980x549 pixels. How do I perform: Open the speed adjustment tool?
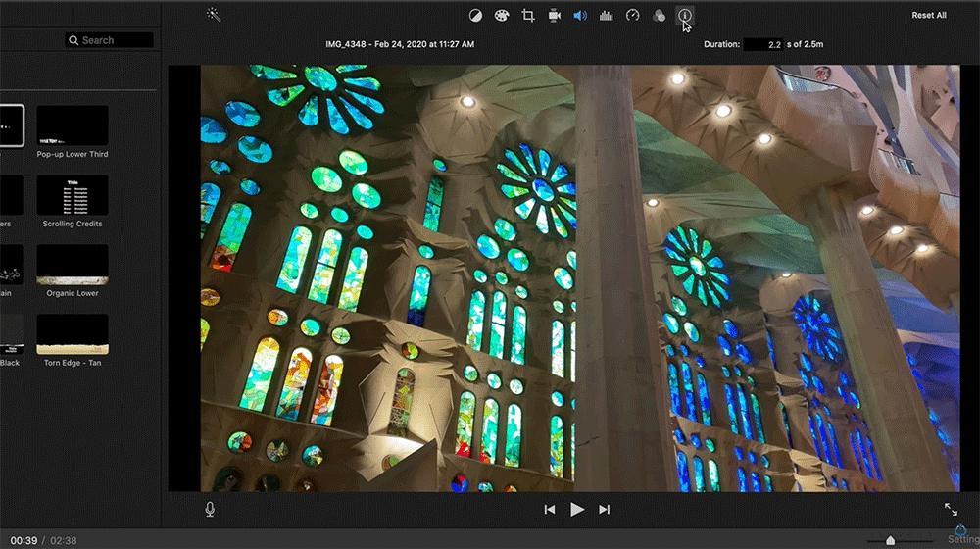tap(633, 16)
